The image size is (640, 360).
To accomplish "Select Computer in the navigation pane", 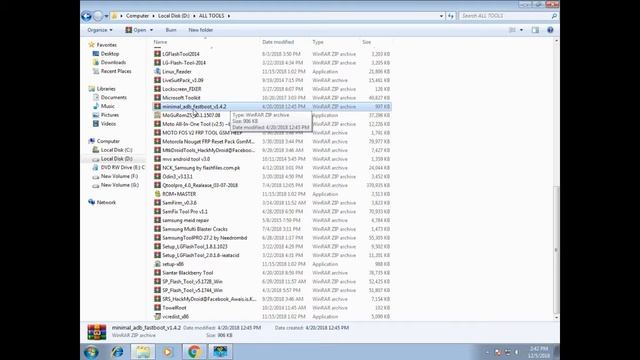I will tap(108, 141).
